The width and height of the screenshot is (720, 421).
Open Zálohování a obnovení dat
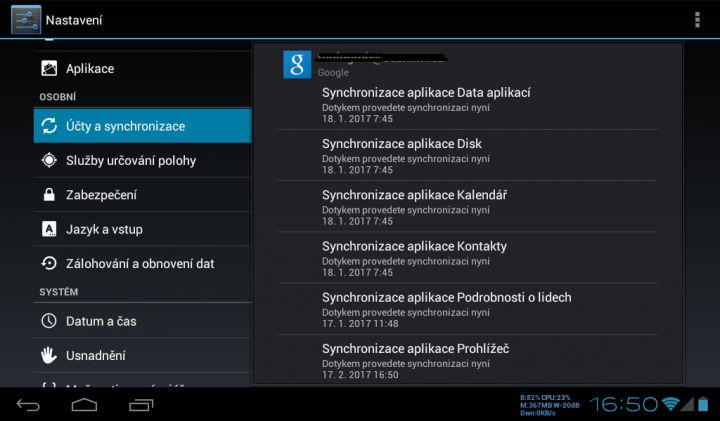tap(142, 264)
